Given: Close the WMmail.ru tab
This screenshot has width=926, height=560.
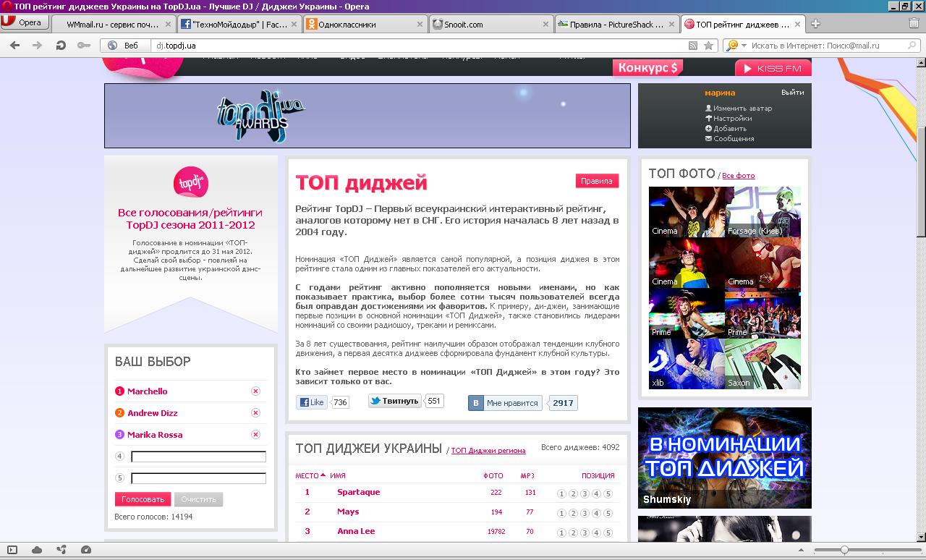Looking at the screenshot, I should [168, 24].
